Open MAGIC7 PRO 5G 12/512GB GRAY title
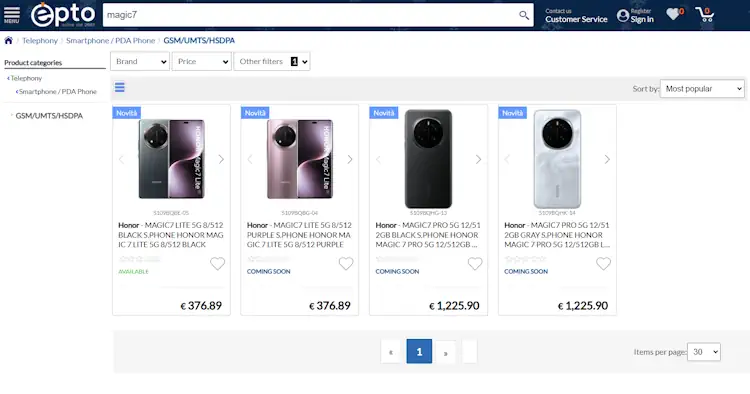Viewport: 750px width, 394px height. click(x=557, y=235)
